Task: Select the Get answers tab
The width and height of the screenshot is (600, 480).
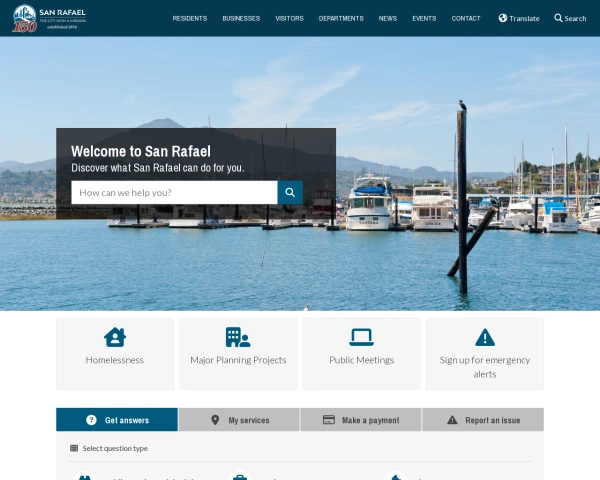Action: click(x=117, y=420)
